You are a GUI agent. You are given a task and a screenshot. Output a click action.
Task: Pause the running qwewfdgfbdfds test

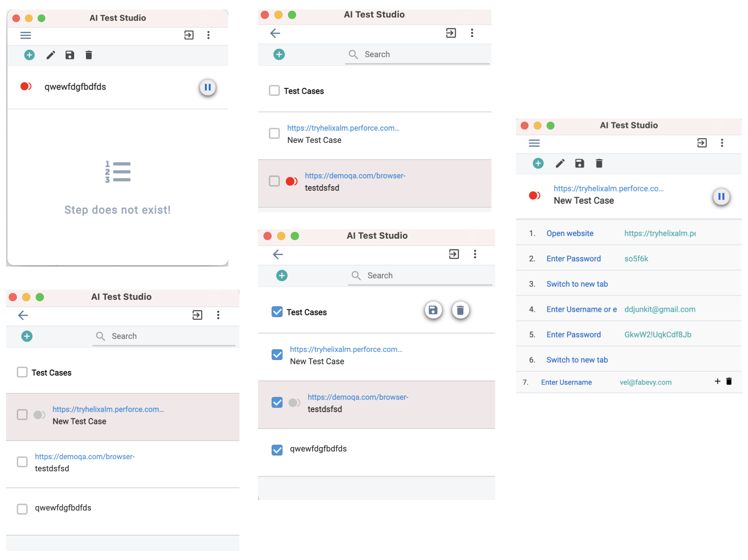[x=208, y=87]
